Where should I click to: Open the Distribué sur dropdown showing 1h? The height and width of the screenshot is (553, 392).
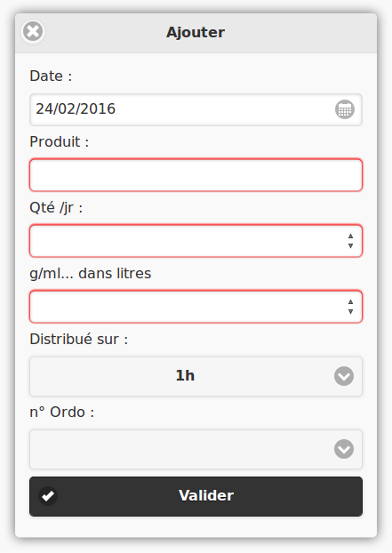[x=196, y=376]
